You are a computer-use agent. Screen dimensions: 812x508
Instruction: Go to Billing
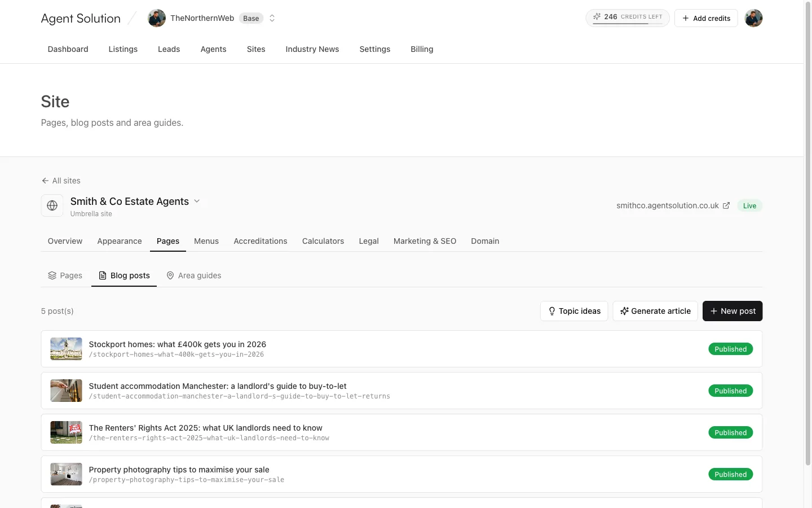422,49
